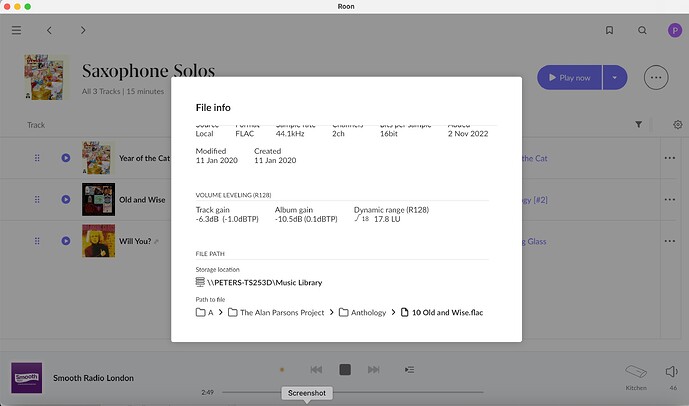Screen dimensions: 689x406
Task: Click the storage location server icon
Action: tap(200, 282)
